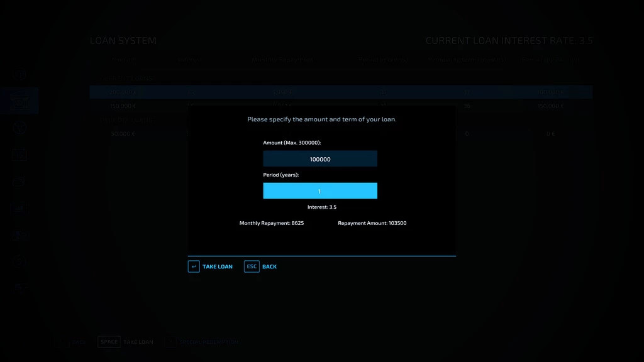Click the Monthly Repayment: 8625 text
Viewport: 644px width, 362px height.
point(272,223)
